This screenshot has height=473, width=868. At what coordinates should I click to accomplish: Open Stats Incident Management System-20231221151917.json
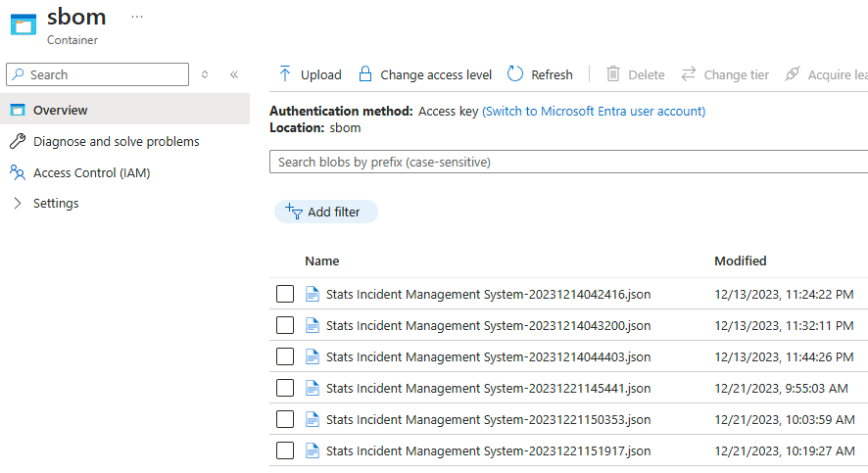point(488,451)
